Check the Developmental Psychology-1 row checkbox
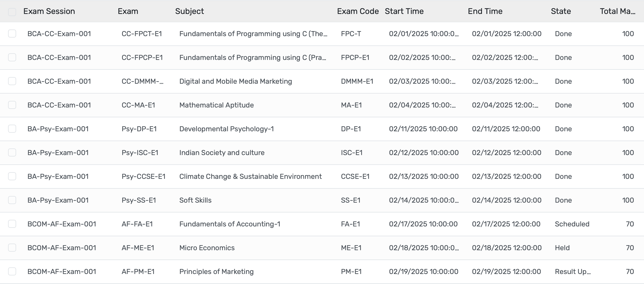This screenshot has width=644, height=284. tap(12, 129)
